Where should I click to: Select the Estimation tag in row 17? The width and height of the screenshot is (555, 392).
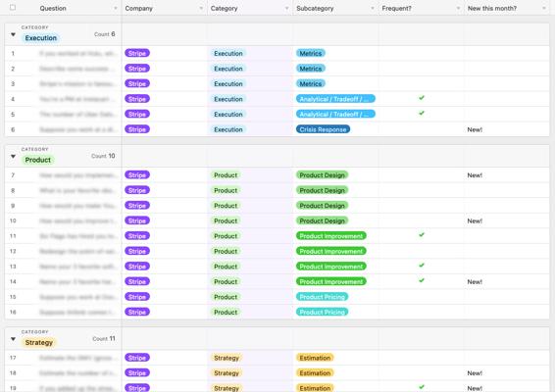point(315,358)
